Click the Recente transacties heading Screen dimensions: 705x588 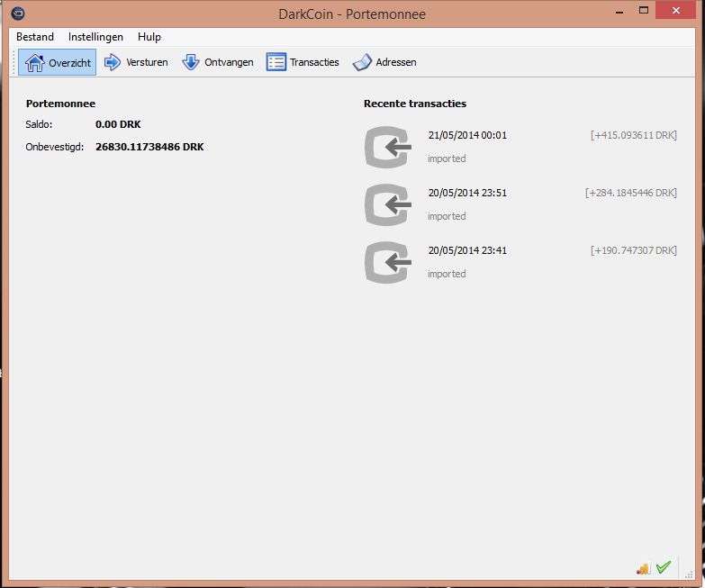coord(415,104)
